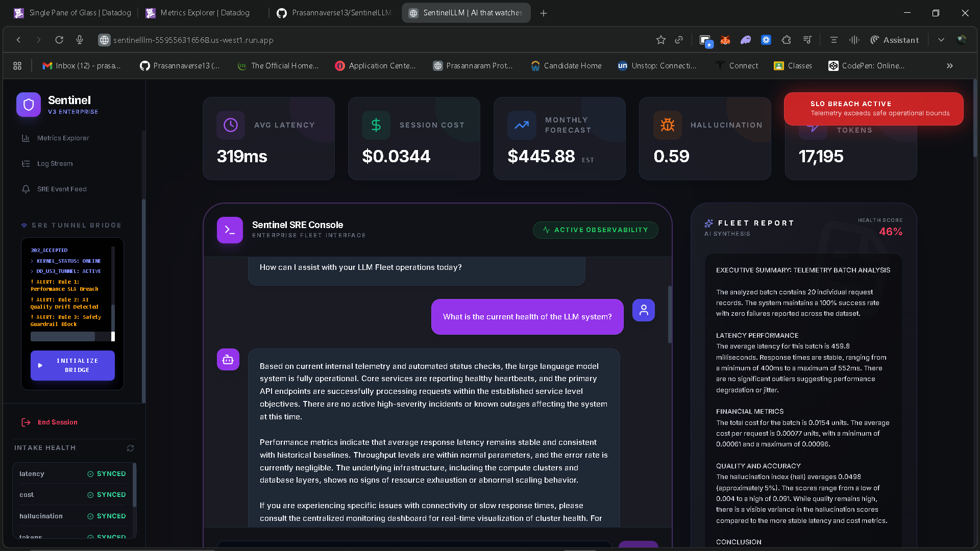Expand the hidden bookmarks chevron
The width and height of the screenshot is (980, 551).
949,66
